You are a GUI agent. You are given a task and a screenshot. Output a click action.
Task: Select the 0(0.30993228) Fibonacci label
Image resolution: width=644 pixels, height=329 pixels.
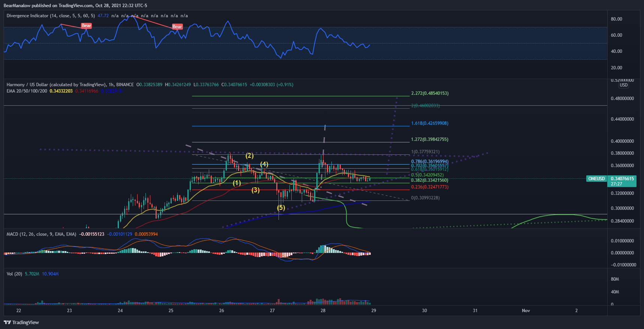click(x=425, y=198)
